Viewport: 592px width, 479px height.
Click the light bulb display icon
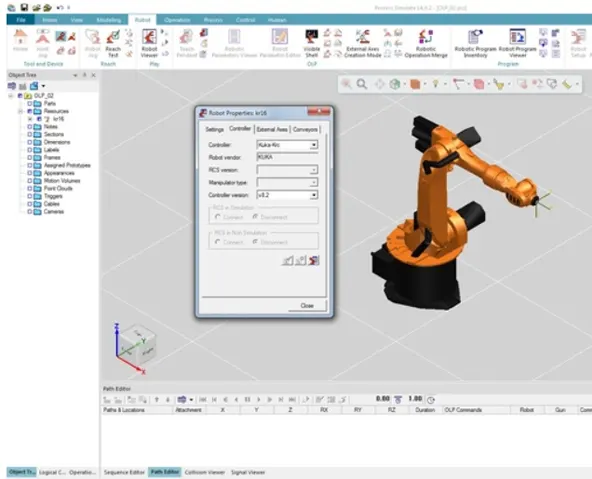(435, 84)
